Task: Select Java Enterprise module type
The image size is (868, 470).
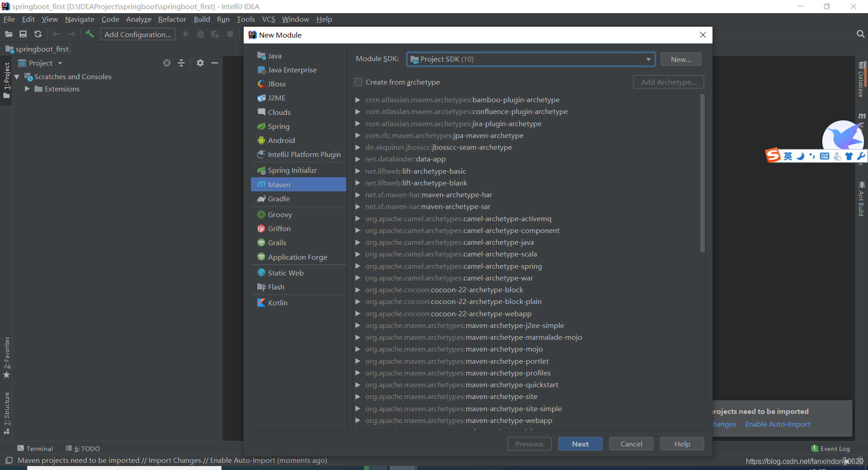Action: click(x=298, y=70)
